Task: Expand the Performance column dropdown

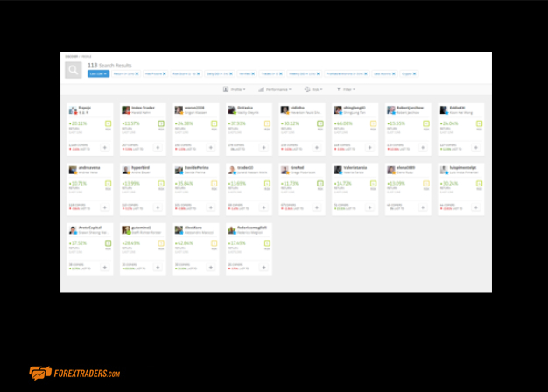Action: pos(275,89)
